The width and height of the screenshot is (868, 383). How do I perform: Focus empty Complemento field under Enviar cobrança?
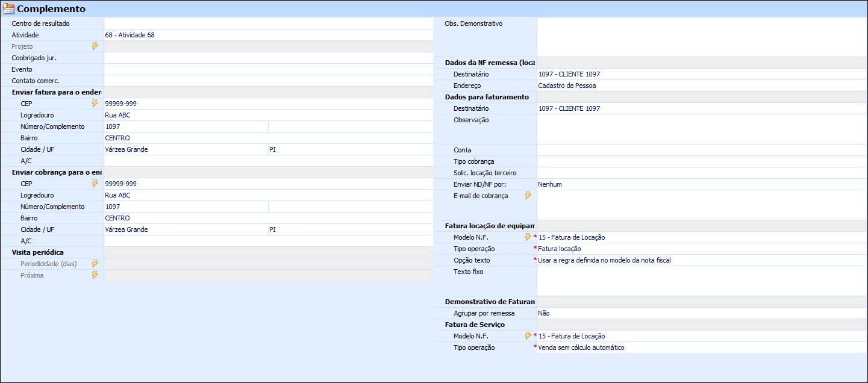pyautogui.click(x=351, y=207)
